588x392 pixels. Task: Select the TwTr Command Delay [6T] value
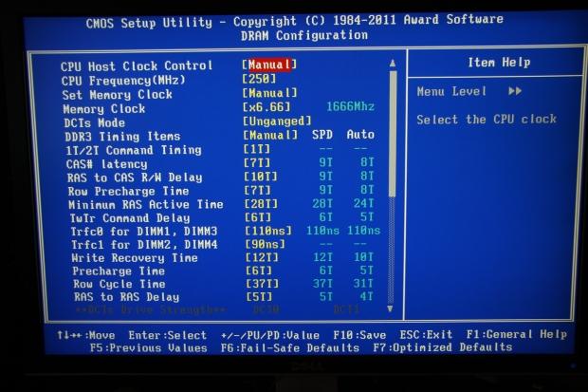(258, 217)
